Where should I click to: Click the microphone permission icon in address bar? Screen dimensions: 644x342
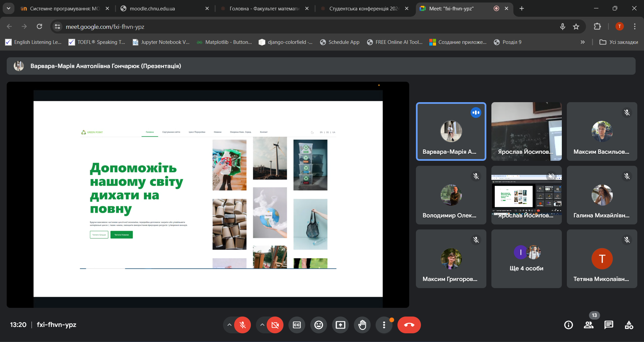tap(562, 26)
